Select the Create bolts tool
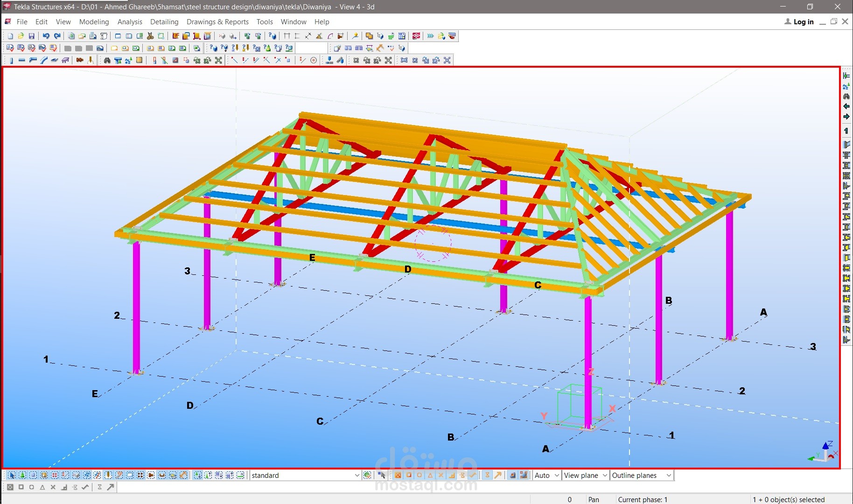This screenshot has width=853, height=504. (x=80, y=60)
